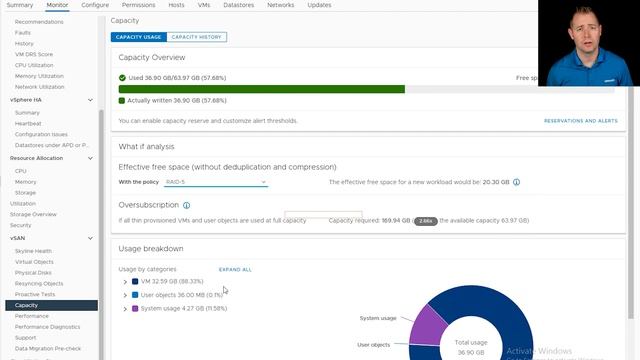Open Proactive Tests under vSAN
640x360 pixels.
click(35, 294)
